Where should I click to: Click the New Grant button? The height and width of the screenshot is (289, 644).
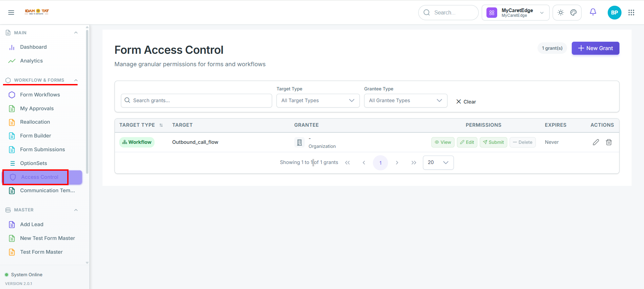click(595, 48)
